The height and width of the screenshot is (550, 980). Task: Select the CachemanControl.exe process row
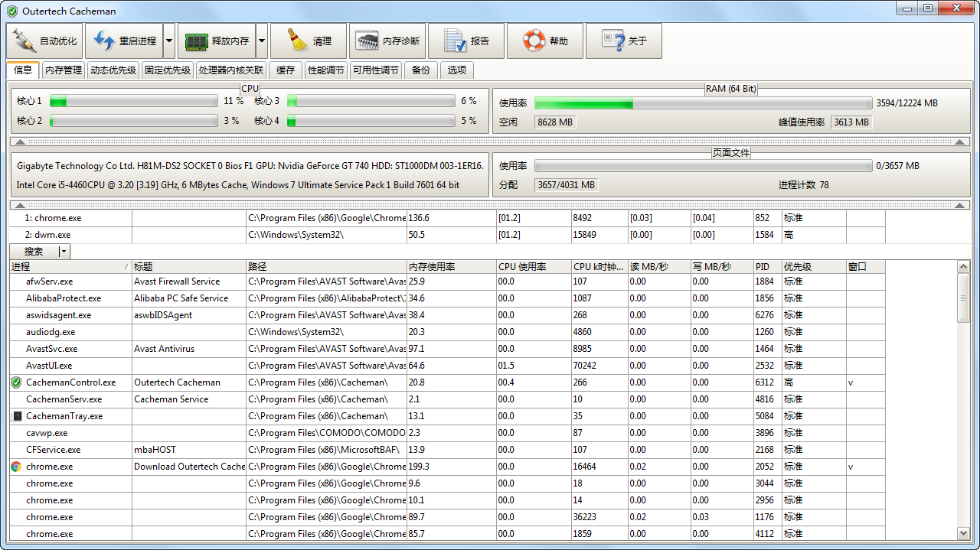point(70,382)
